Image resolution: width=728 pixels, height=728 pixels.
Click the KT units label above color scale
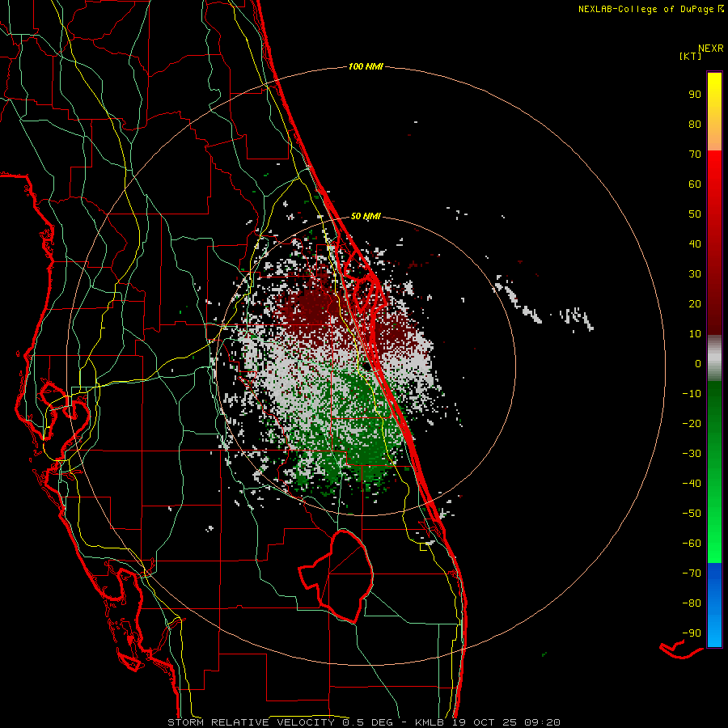point(691,56)
